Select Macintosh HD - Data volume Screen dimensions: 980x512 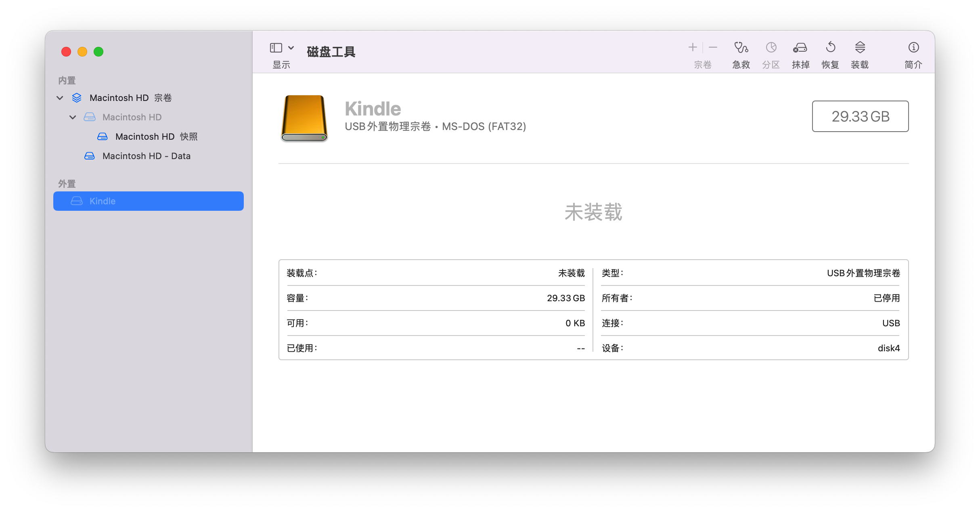point(147,156)
